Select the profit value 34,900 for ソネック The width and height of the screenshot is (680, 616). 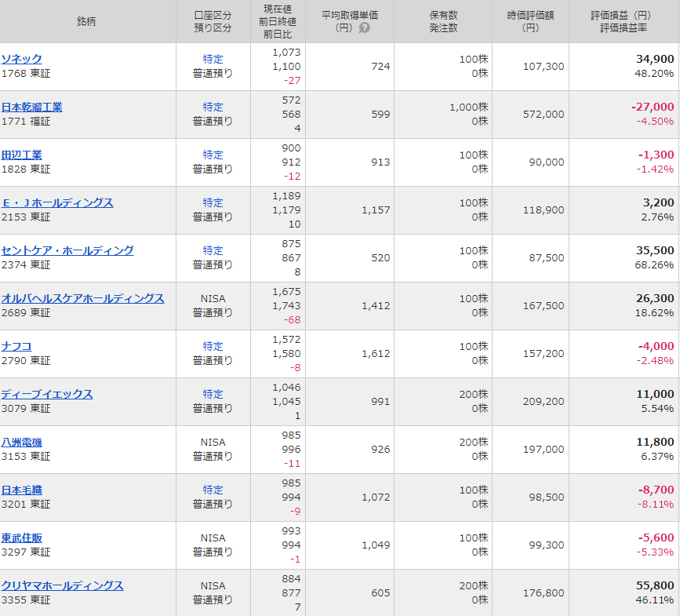click(655, 59)
